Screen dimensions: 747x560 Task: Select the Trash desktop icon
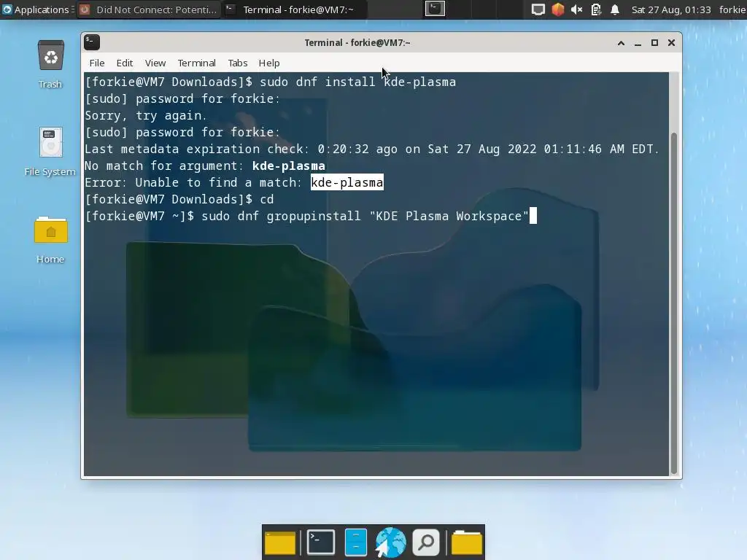point(50,64)
